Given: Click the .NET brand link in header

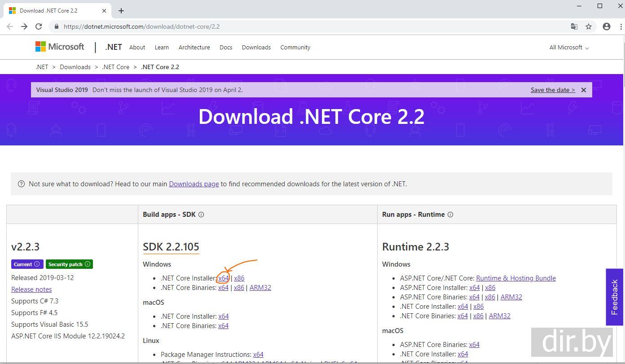Looking at the screenshot, I should click(x=114, y=47).
